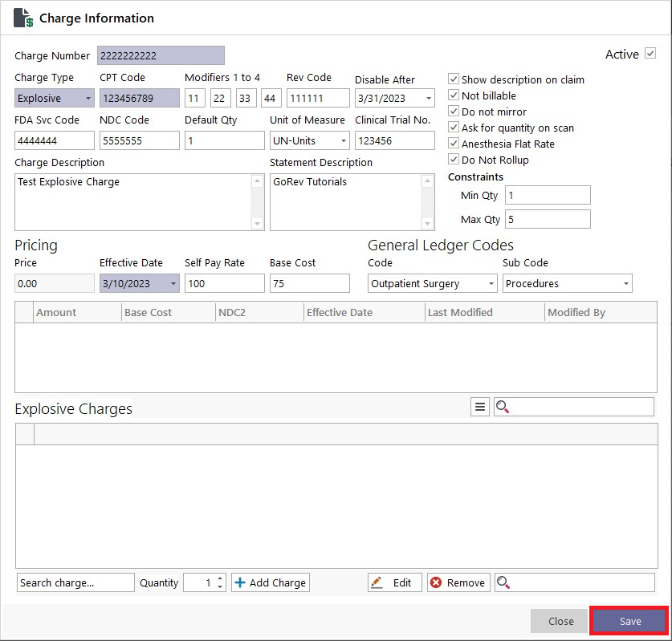Open the Effective Date dropdown
The width and height of the screenshot is (672, 641).
click(x=173, y=283)
